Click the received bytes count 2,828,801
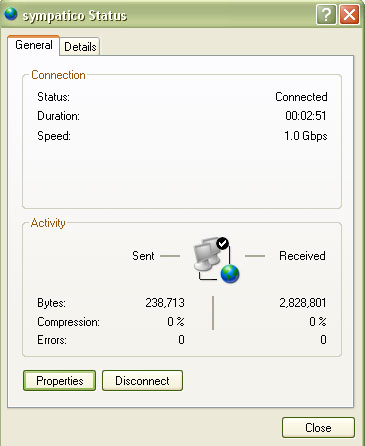 click(x=303, y=303)
